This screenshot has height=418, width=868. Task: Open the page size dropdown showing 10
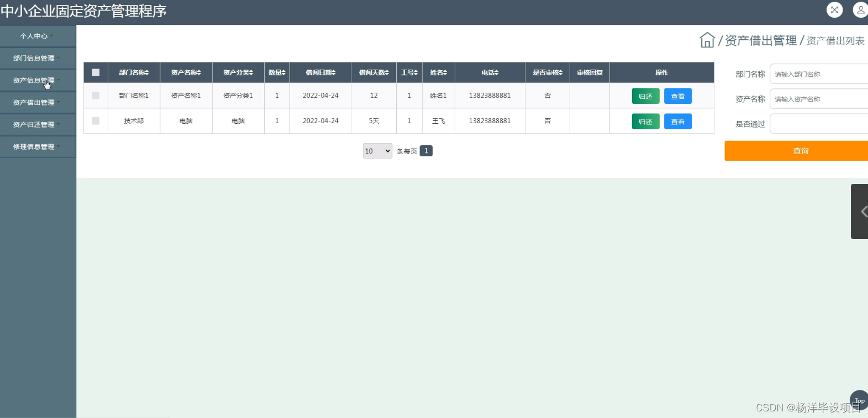[x=377, y=151]
